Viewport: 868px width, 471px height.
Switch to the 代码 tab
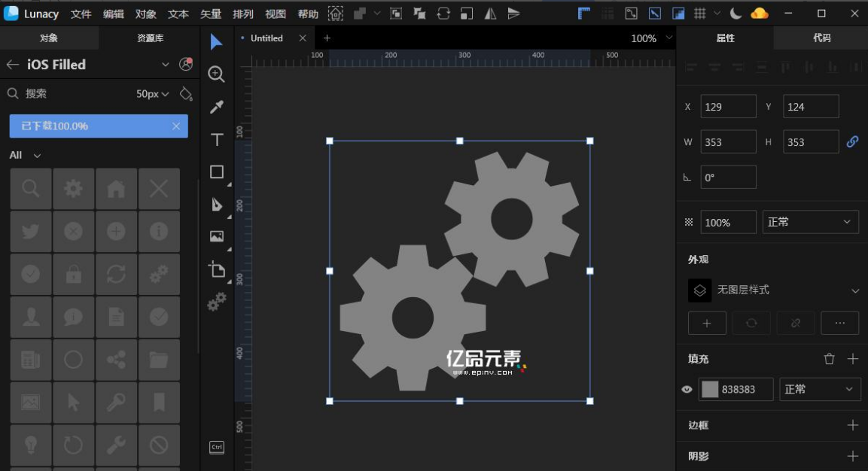[820, 38]
